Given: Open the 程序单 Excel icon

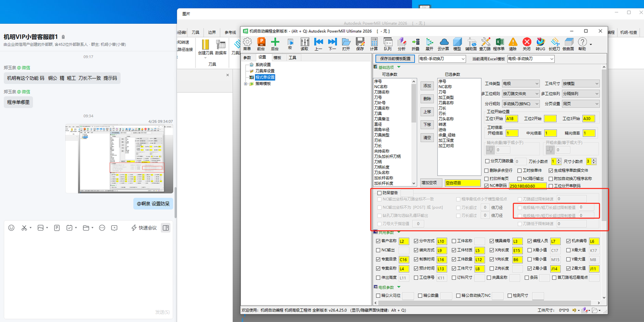Looking at the screenshot, I should coord(499,44).
